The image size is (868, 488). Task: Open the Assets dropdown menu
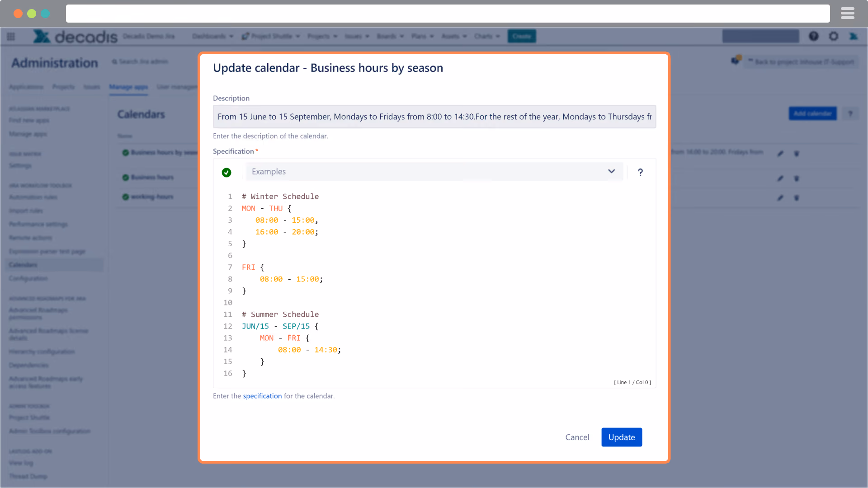[x=454, y=36]
